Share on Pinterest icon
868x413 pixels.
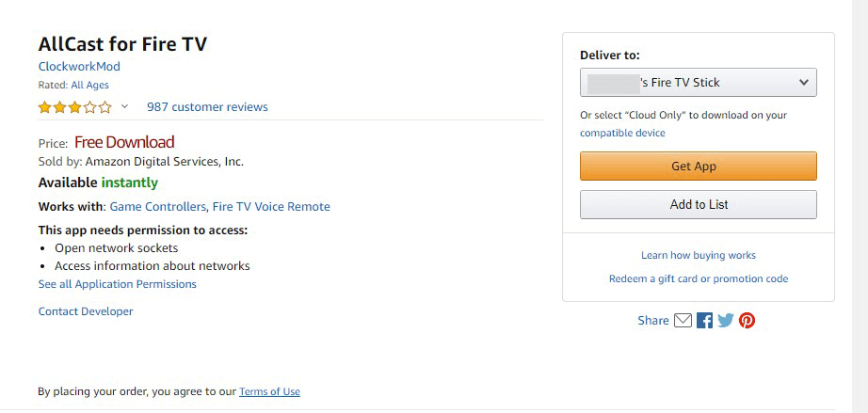coord(747,320)
